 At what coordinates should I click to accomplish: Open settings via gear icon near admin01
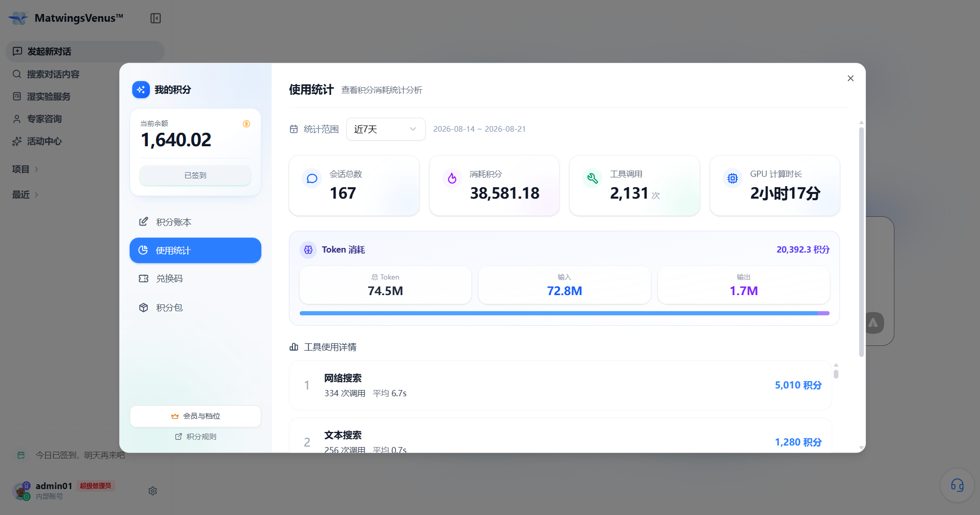(x=153, y=491)
